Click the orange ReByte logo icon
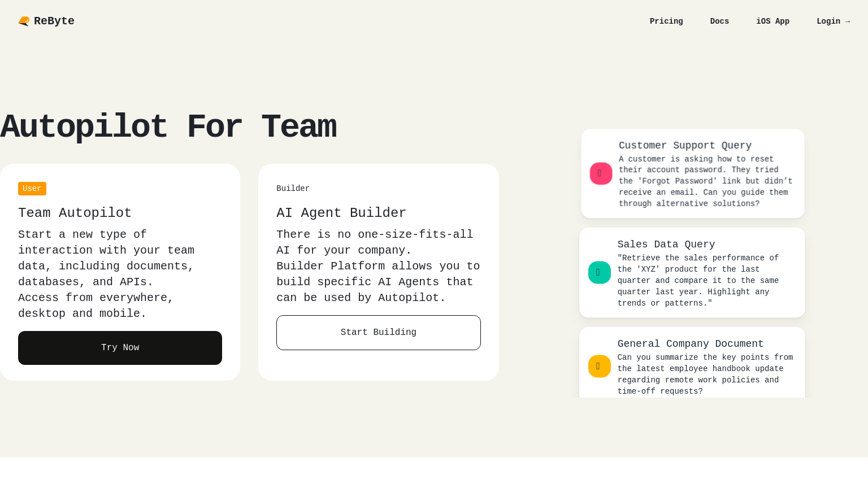The width and height of the screenshot is (868, 488). pos(24,21)
